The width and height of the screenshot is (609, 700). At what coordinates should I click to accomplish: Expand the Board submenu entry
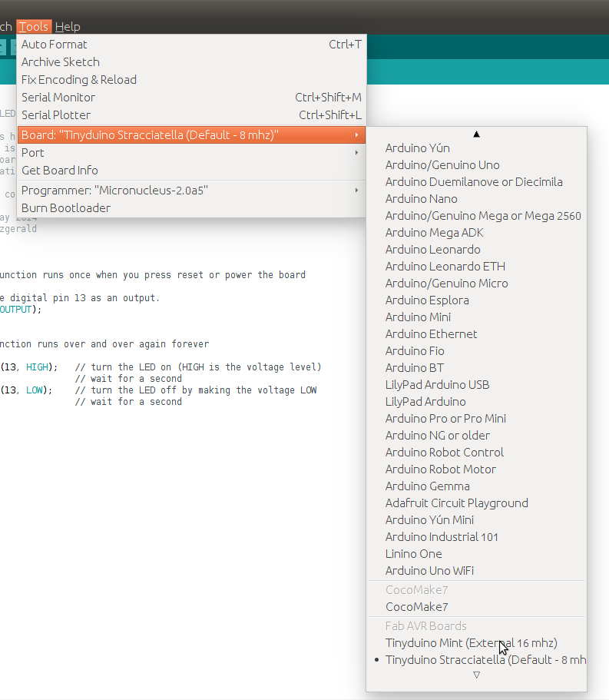tap(192, 134)
